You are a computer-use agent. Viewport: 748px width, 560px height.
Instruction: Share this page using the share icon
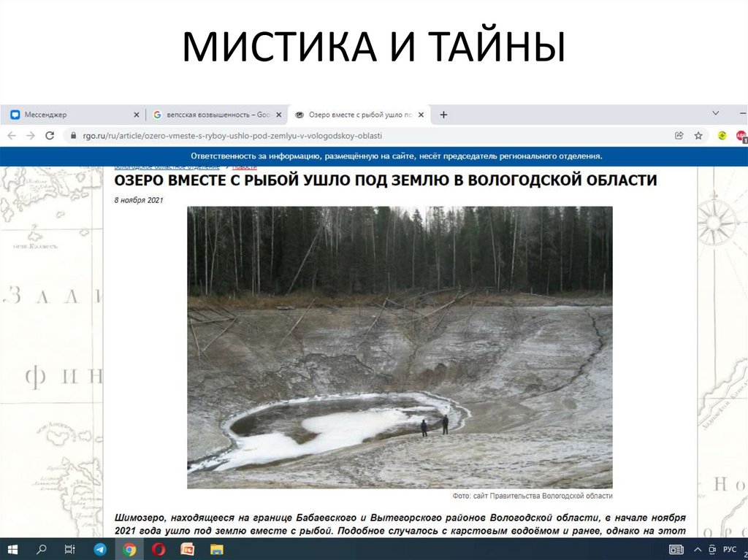click(x=679, y=136)
